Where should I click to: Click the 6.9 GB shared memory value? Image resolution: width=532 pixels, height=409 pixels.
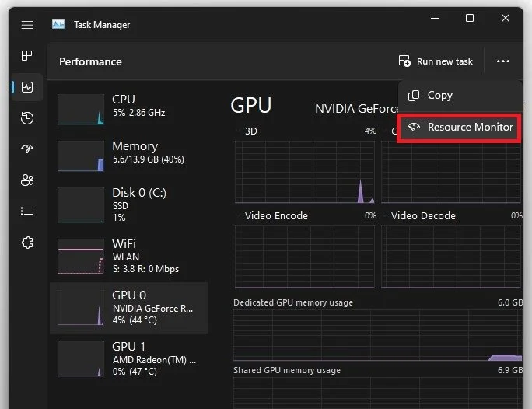pos(510,370)
